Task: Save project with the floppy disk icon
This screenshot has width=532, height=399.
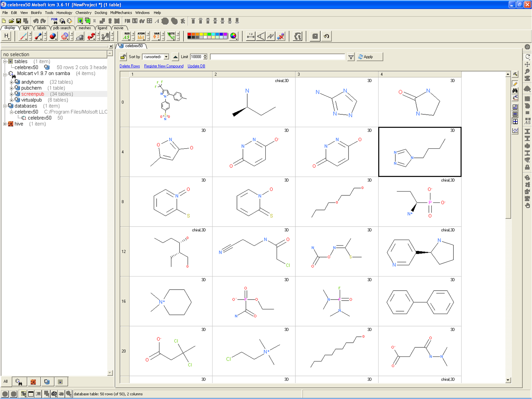Action: (x=18, y=21)
